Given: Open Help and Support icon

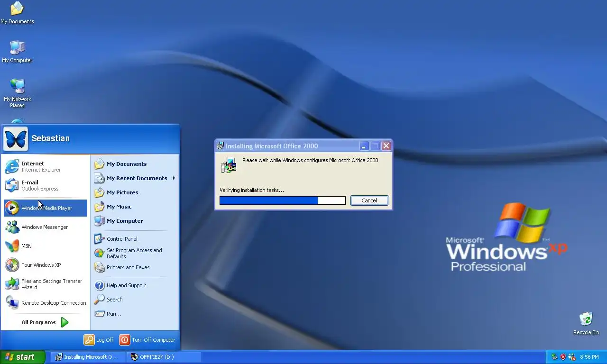Looking at the screenshot, I should click(99, 285).
